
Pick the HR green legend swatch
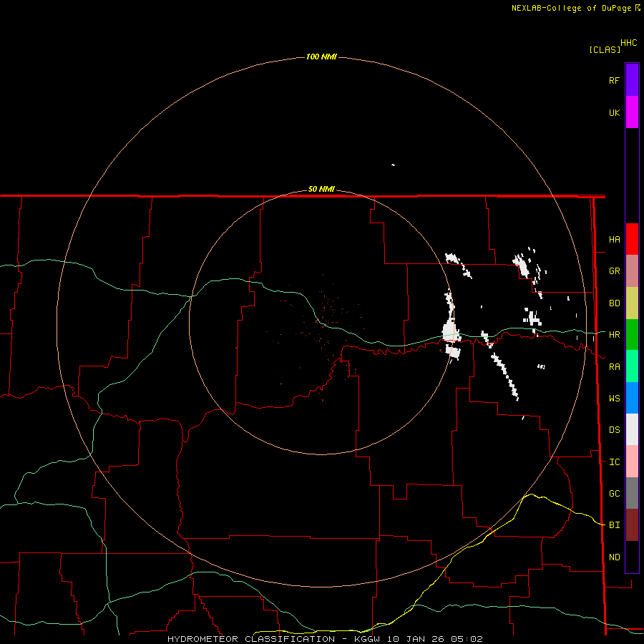click(x=632, y=335)
